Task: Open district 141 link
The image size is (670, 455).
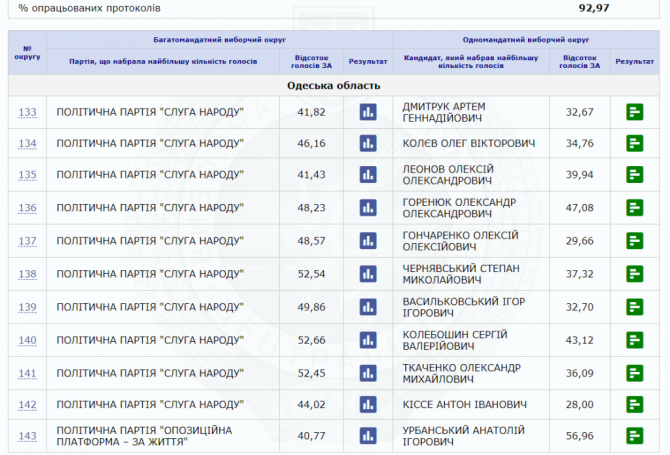Action: pyautogui.click(x=27, y=373)
